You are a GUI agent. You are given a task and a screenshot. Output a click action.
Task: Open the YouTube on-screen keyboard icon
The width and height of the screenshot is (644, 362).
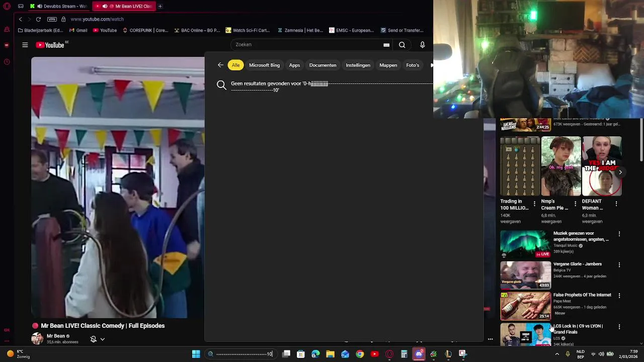point(386,45)
